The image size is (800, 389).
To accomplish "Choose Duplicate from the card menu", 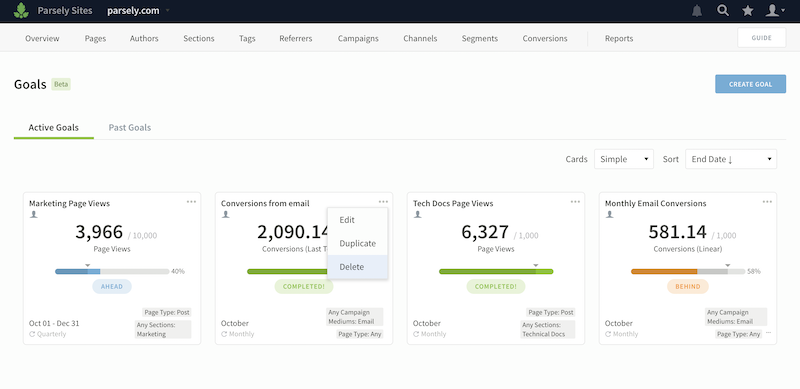I will [357, 244].
